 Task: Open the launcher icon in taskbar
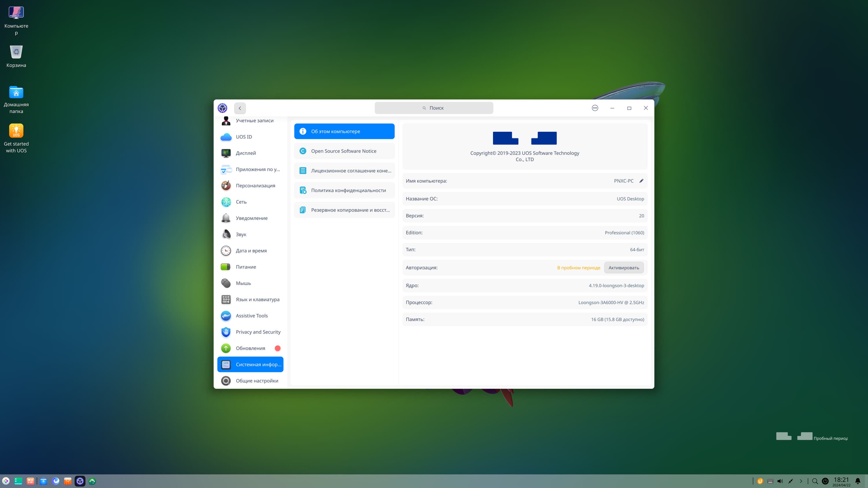tap(6, 481)
